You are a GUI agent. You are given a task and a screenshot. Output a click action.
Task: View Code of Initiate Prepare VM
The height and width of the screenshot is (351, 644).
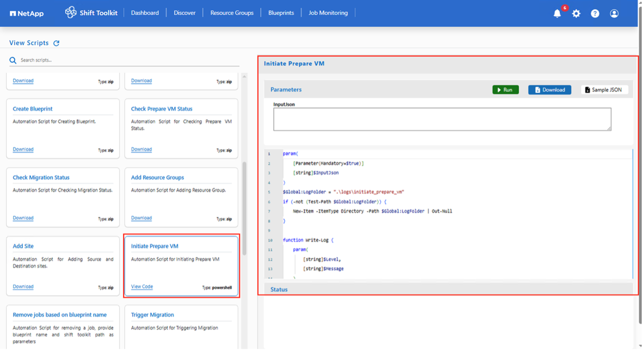[x=141, y=286]
